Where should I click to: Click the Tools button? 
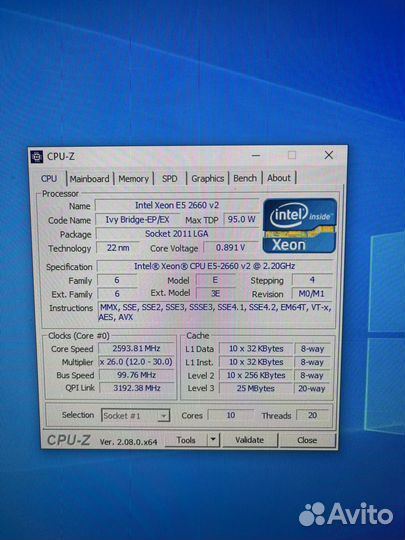coord(186,440)
